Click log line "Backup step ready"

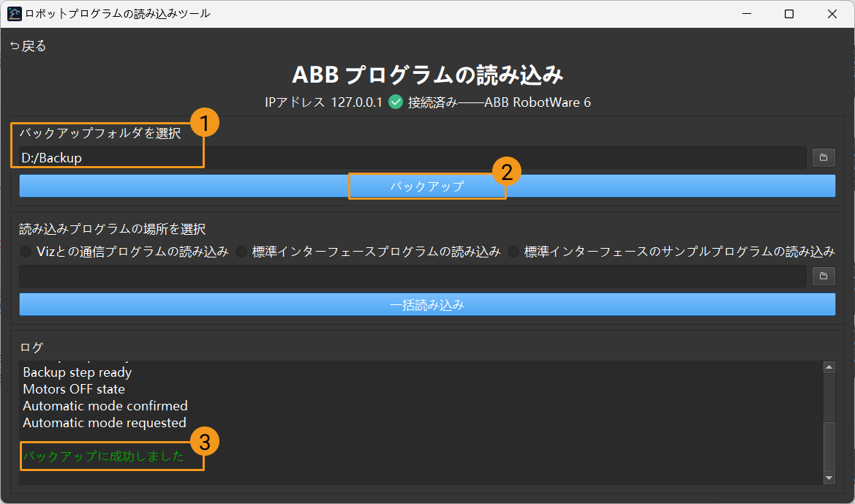[x=78, y=372]
